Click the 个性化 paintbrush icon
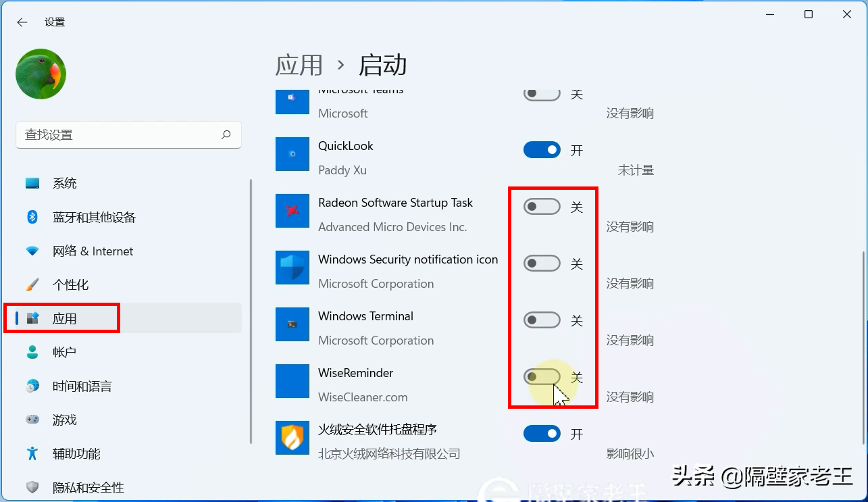Image resolution: width=868 pixels, height=502 pixels. point(32,284)
